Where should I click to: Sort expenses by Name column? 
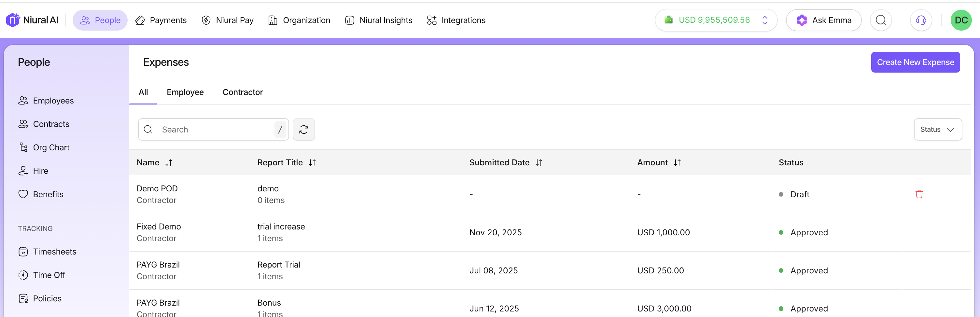tap(169, 163)
